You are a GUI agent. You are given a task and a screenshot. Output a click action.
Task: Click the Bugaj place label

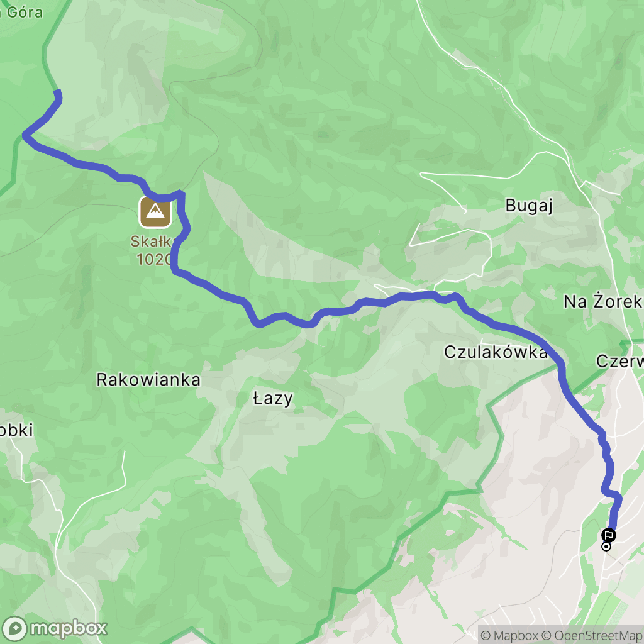click(529, 206)
